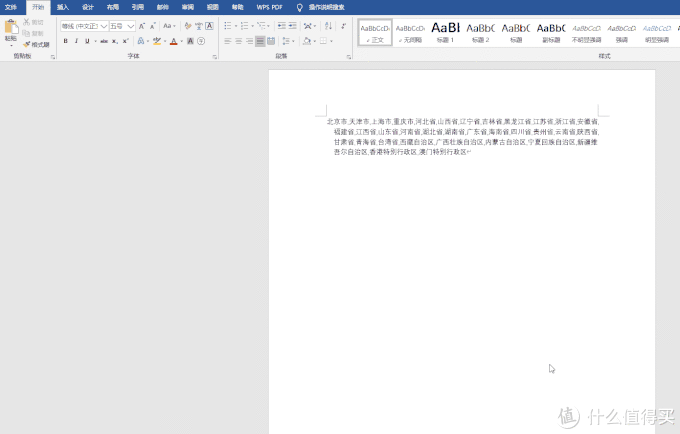Increase font size with grow-font icon
Screen dimensions: 680x434
tap(142, 26)
